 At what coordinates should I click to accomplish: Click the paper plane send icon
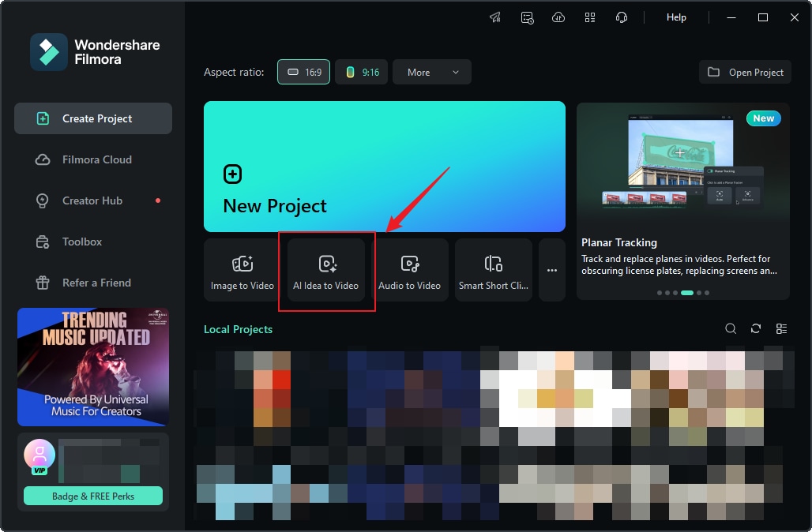[495, 17]
